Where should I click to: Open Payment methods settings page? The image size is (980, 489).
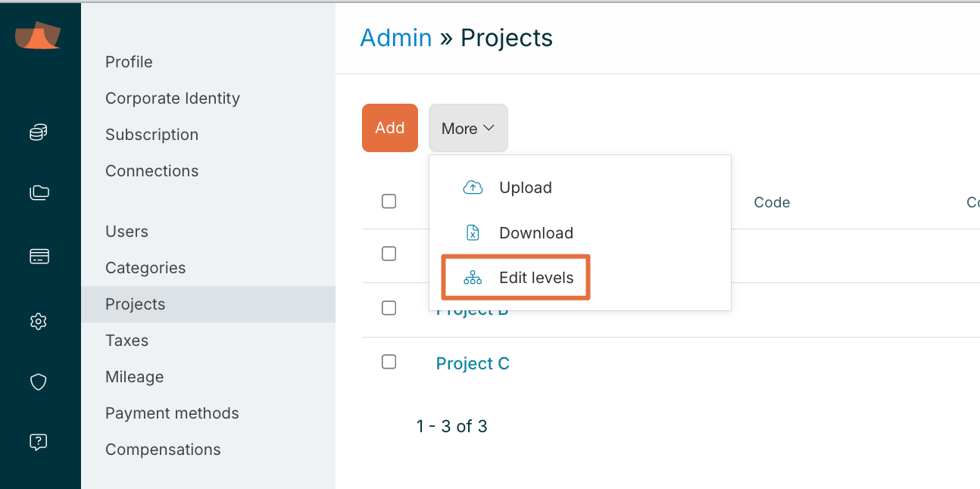[172, 413]
